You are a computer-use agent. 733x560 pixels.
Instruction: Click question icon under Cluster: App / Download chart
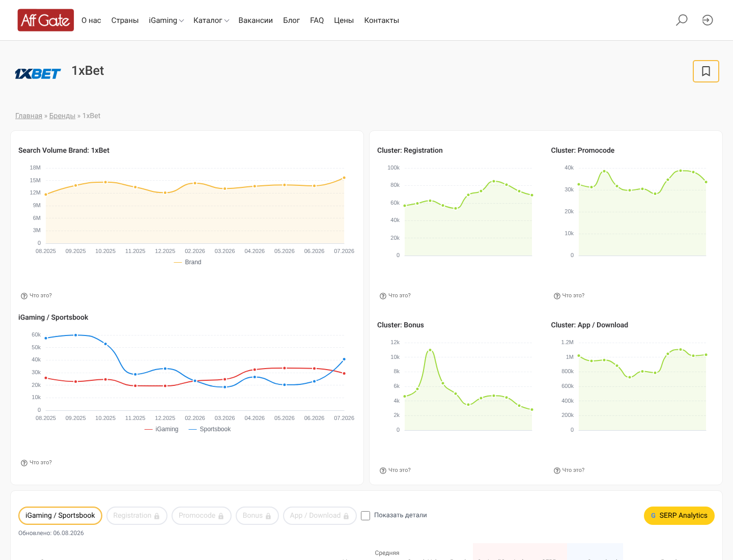point(557,470)
